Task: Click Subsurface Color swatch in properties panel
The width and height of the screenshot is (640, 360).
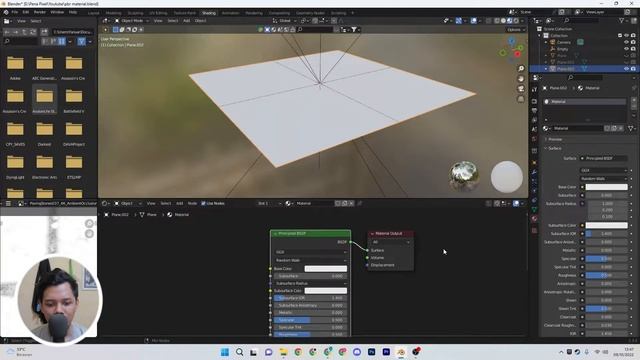Action: tap(607, 225)
